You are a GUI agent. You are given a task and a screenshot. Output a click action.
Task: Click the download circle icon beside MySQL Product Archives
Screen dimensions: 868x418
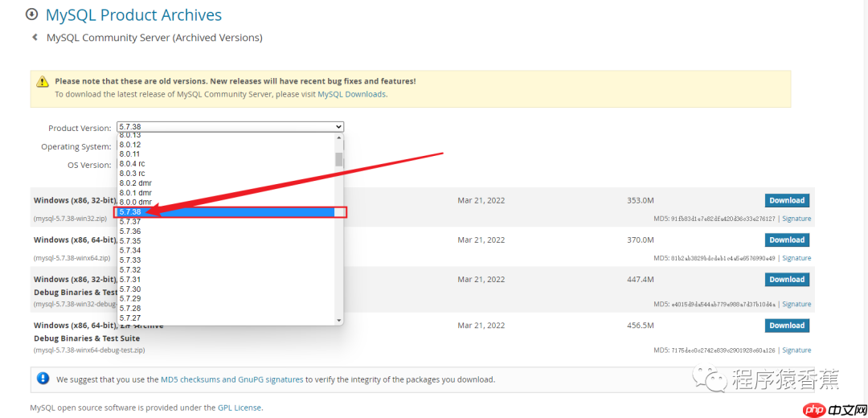coord(32,14)
